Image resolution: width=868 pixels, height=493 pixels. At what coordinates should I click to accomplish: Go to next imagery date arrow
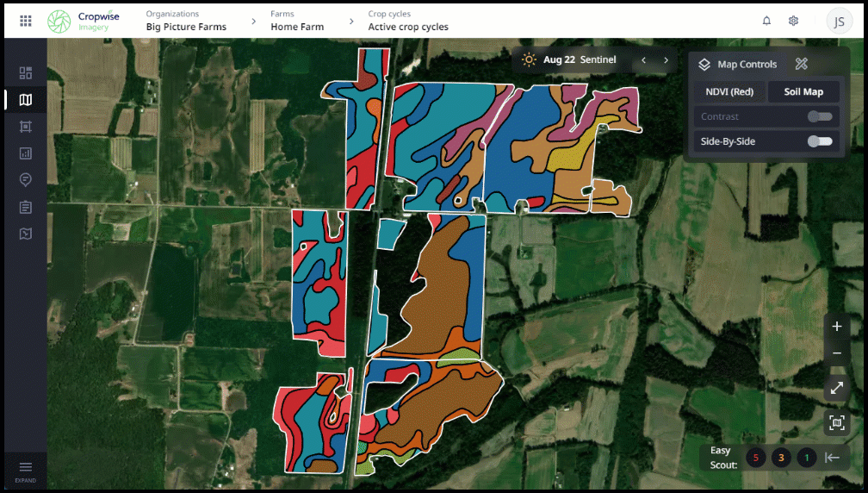coord(666,60)
